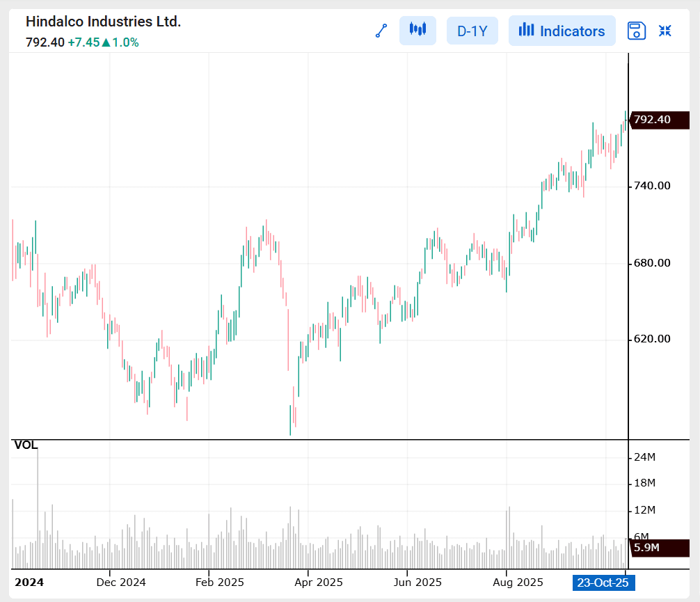Open the D-1Y timeframe dropdown
The width and height of the screenshot is (700, 602).
[472, 31]
